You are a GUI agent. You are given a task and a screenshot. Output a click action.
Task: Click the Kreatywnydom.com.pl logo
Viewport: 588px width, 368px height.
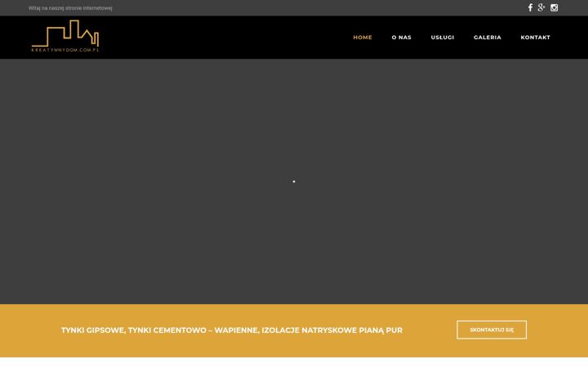[65, 36]
